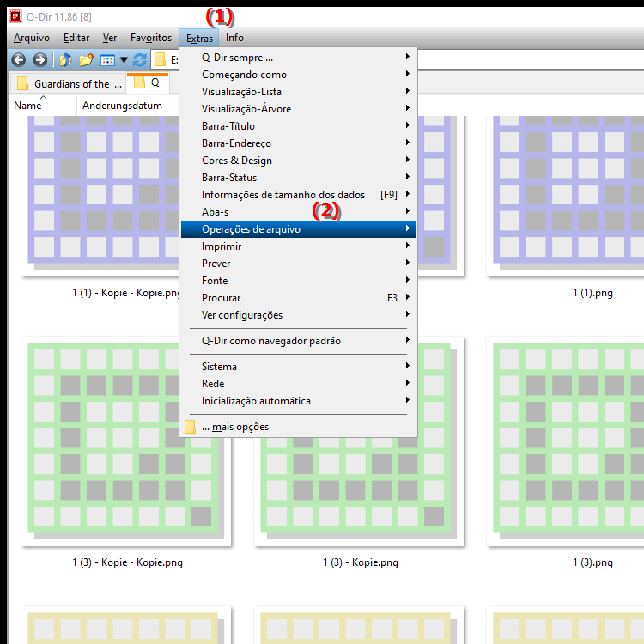Viewport: 644px width, 644px height.
Task: Click file name 1 (3) - Kopie.png
Action: 360,562
